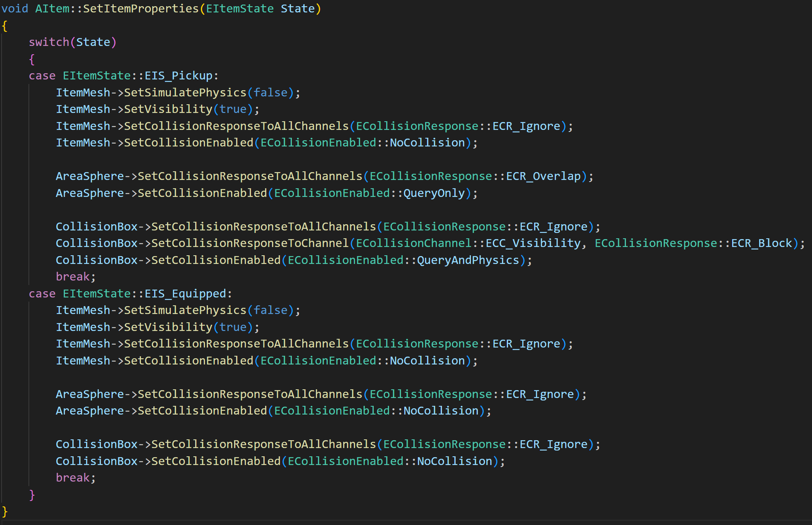Click State variable inside switch parentheses
The image size is (812, 525).
pyautogui.click(x=93, y=42)
